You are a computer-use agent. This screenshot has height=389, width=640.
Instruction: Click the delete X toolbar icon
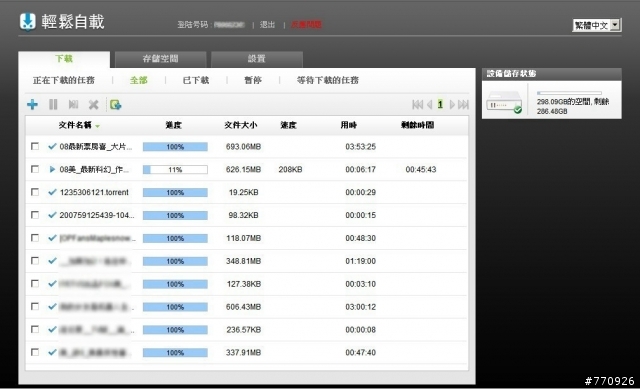pyautogui.click(x=93, y=104)
